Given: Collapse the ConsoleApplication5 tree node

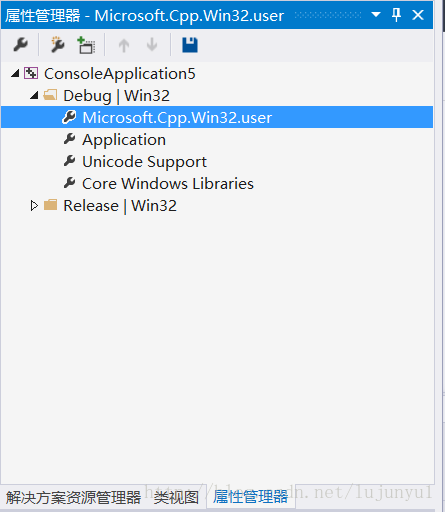Looking at the screenshot, I should click(15, 73).
